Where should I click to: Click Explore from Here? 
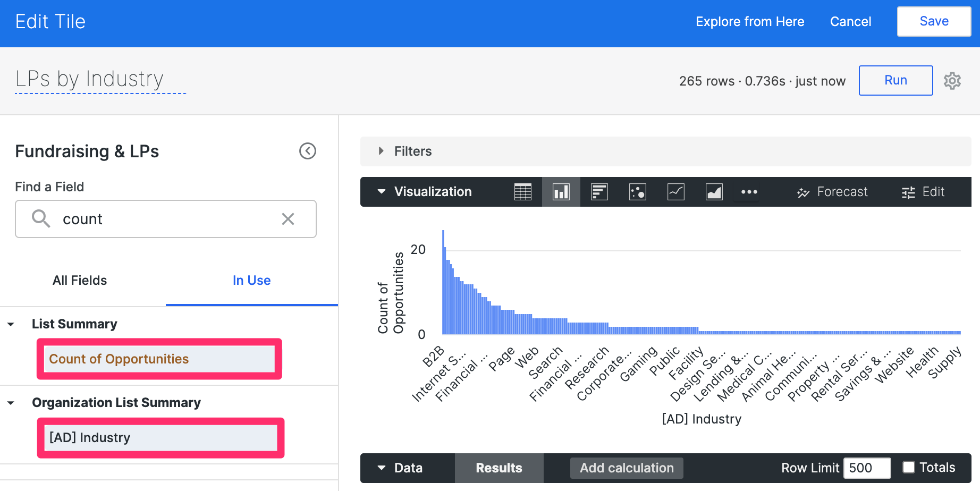click(750, 21)
